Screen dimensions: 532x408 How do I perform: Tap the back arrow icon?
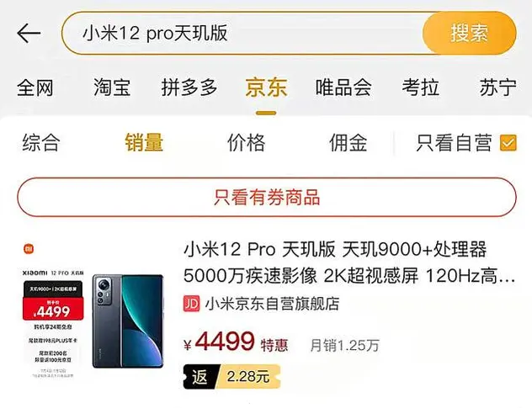pos(29,33)
